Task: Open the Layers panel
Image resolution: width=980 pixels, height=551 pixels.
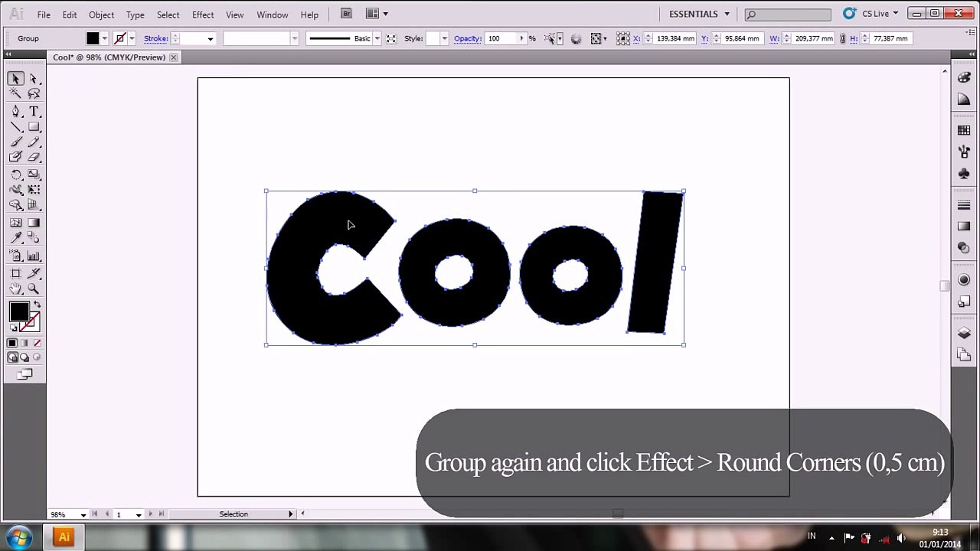Action: [964, 333]
